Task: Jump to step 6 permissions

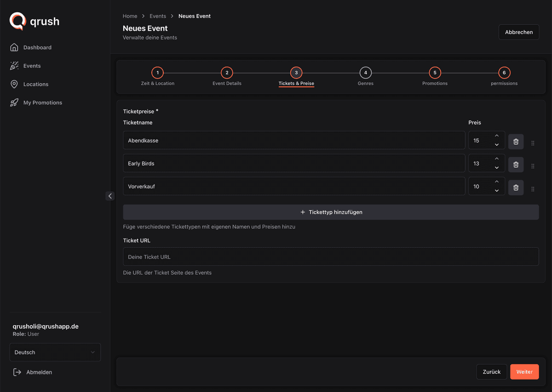Action: 504,73
